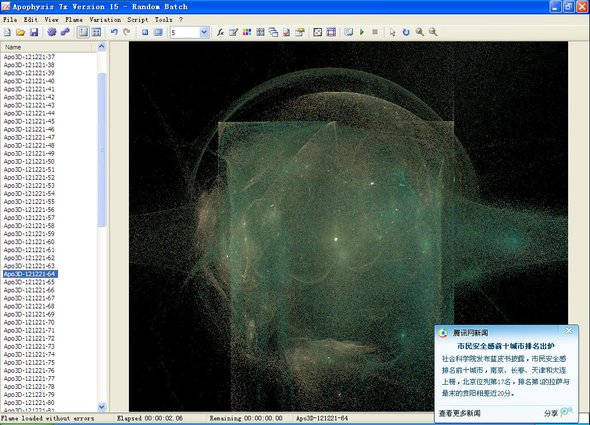Open the Variation menu
Viewport: 590px width, 425px height.
pos(105,20)
